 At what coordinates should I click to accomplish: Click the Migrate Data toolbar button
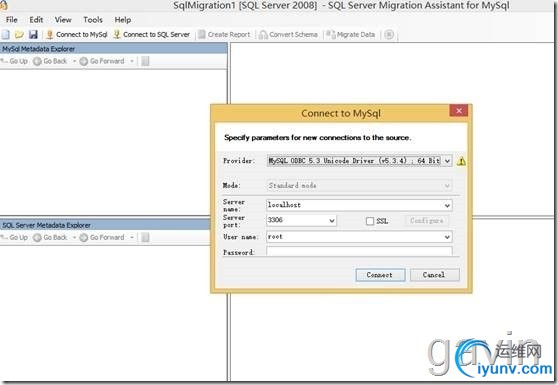(x=351, y=35)
